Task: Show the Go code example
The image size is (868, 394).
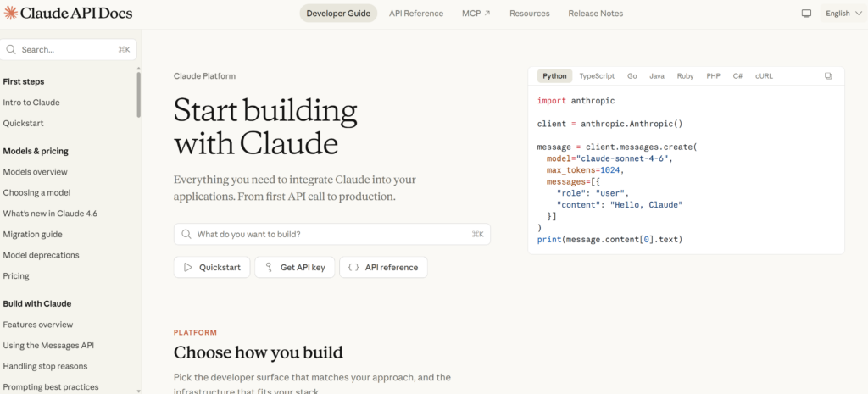Action: (632, 76)
